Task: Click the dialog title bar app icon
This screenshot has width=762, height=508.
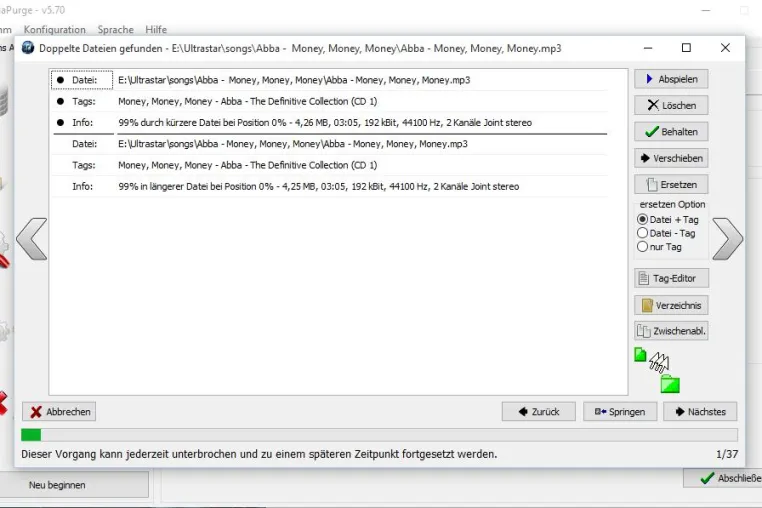Action: click(28, 48)
